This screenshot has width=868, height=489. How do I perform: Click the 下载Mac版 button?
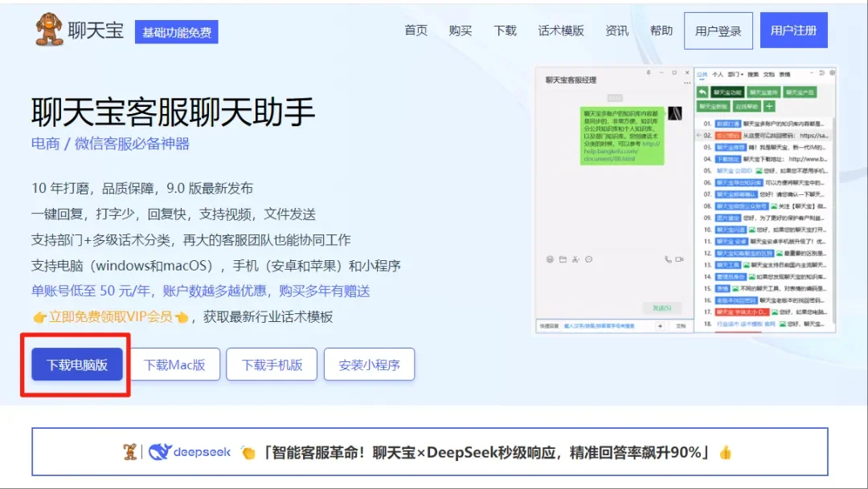(175, 365)
